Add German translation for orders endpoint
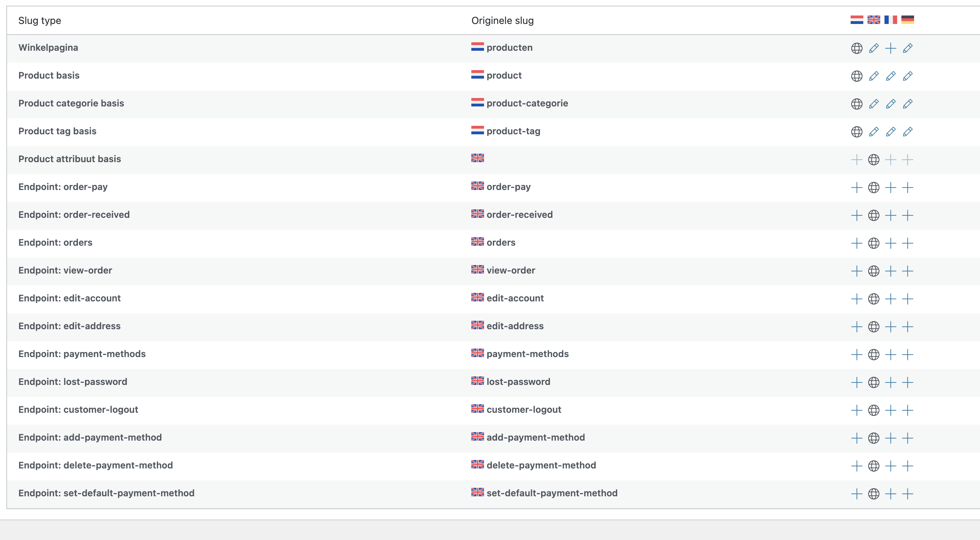Screen dimensions: 980x540 tap(908, 243)
